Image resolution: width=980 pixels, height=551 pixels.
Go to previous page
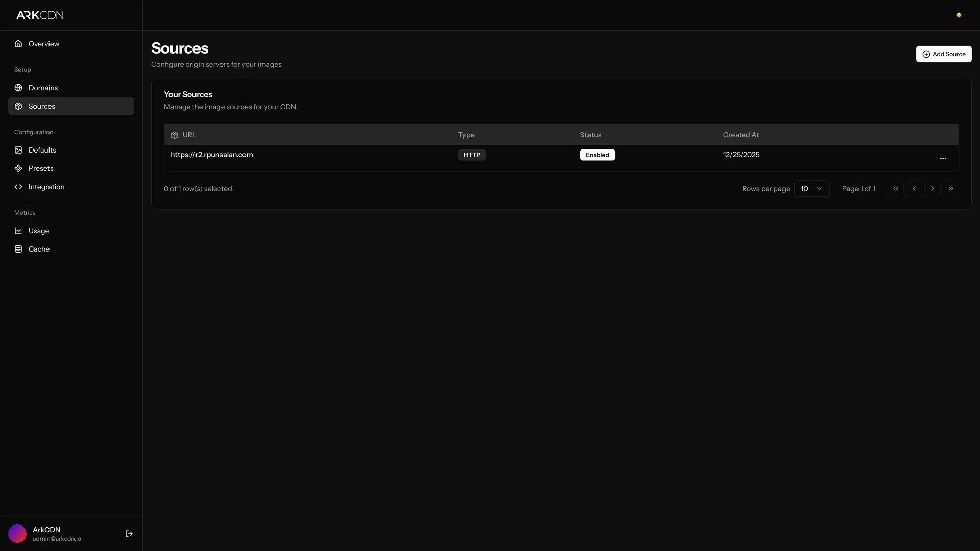[x=914, y=189]
